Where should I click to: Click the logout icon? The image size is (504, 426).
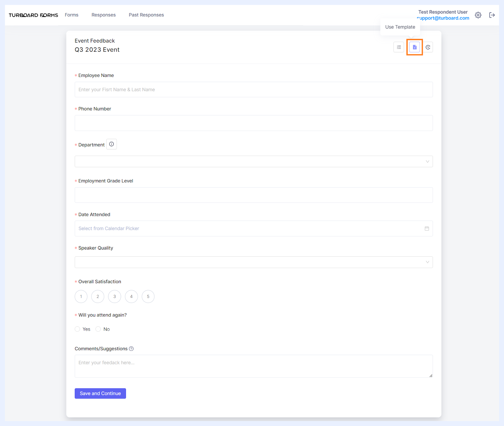(492, 15)
